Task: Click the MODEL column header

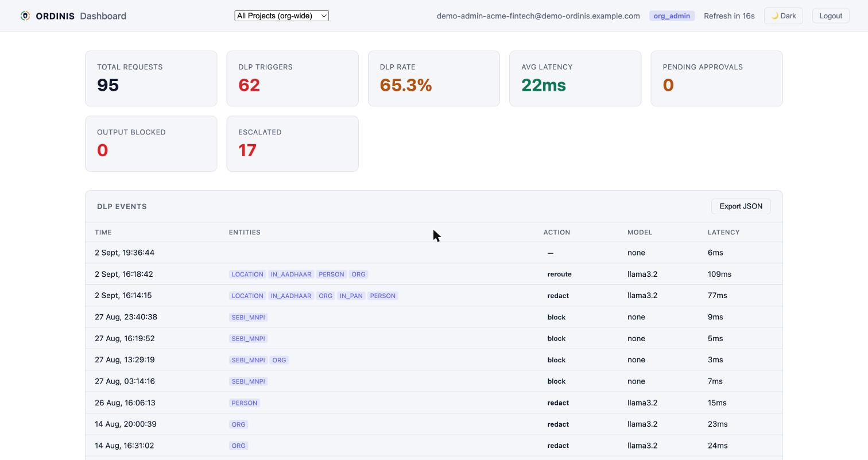Action: coord(640,232)
